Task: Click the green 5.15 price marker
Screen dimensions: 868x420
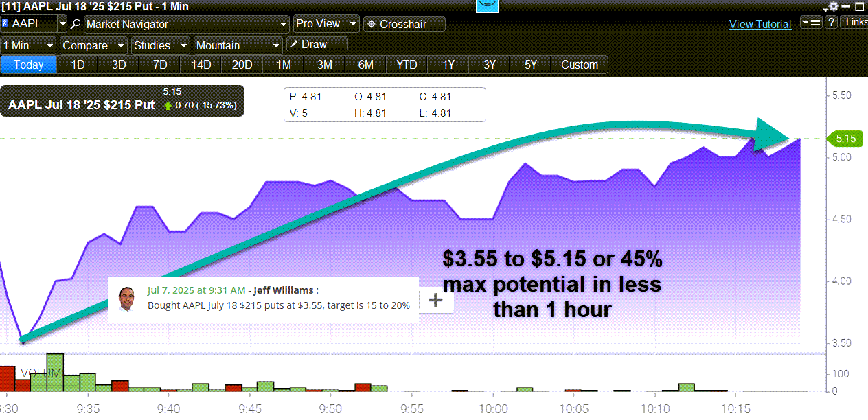Action: [845, 139]
